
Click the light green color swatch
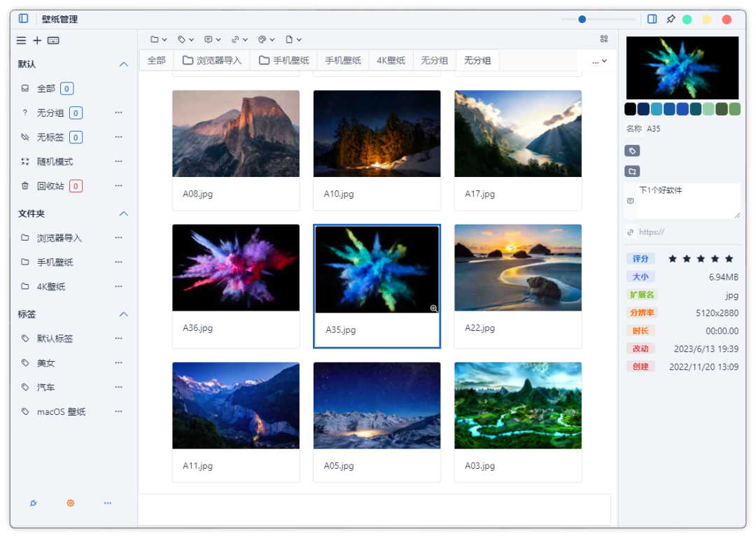click(x=708, y=109)
